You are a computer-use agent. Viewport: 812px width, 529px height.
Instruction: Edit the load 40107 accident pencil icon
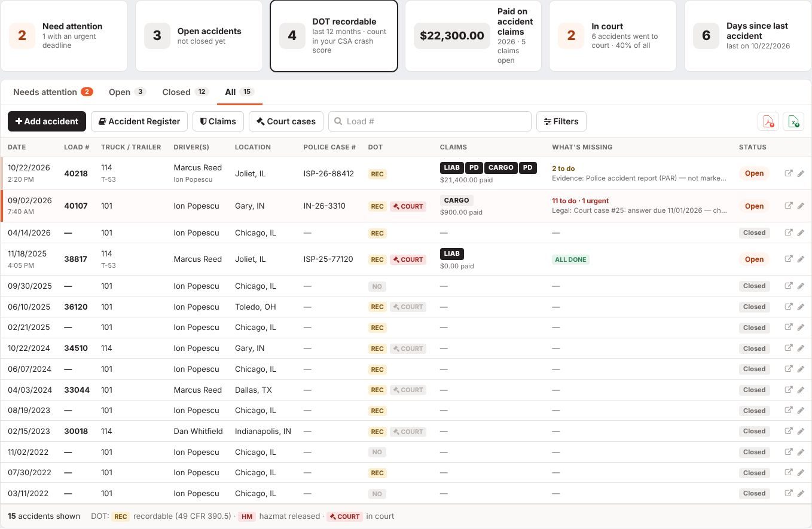(x=801, y=206)
